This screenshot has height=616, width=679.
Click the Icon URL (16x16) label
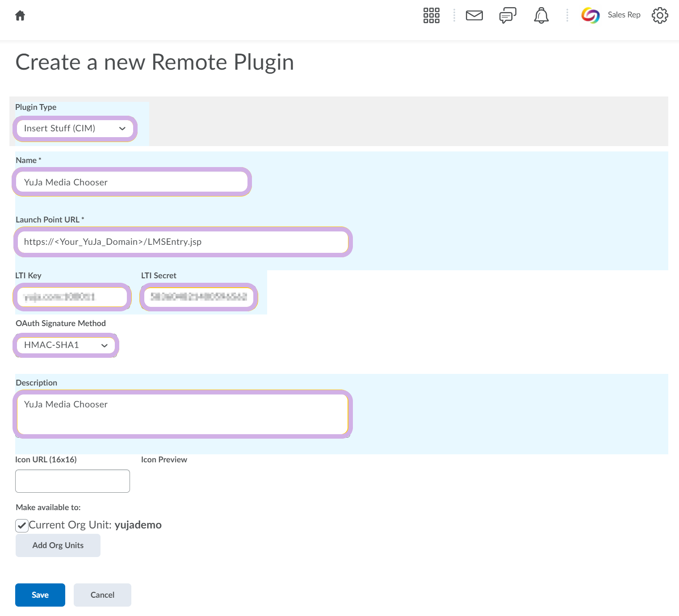(46, 460)
